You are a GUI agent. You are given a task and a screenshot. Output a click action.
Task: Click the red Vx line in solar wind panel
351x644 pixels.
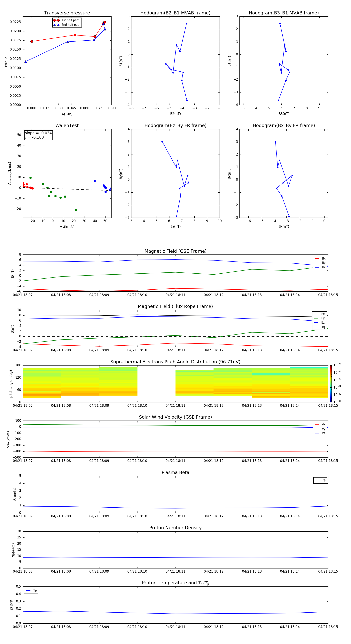pos(175,452)
